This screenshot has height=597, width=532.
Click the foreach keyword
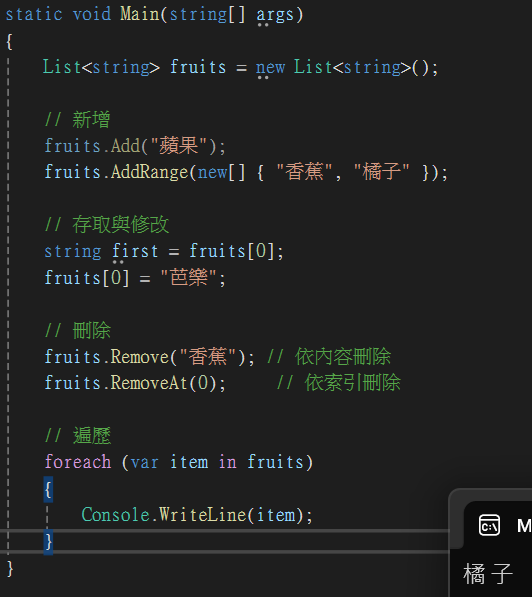(78, 462)
